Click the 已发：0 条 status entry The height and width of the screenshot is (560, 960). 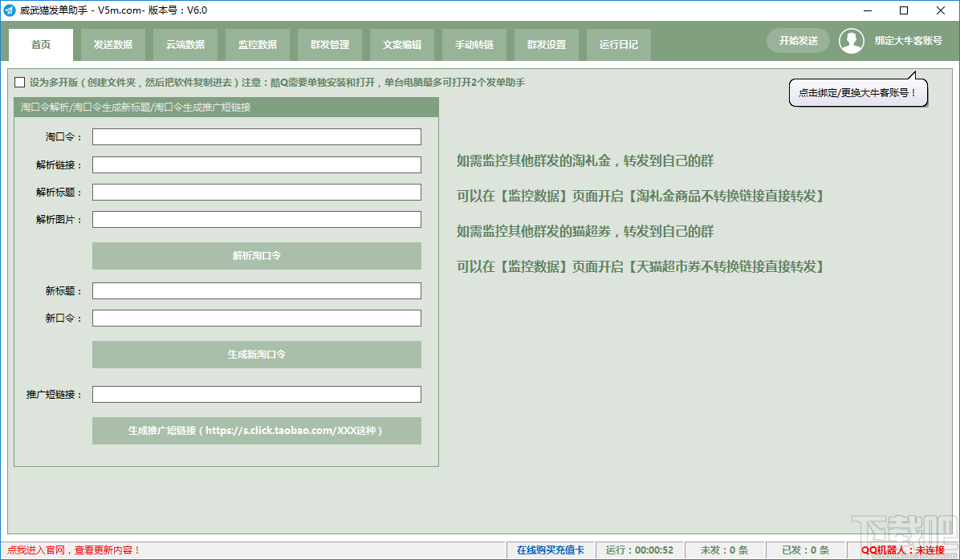point(806,550)
